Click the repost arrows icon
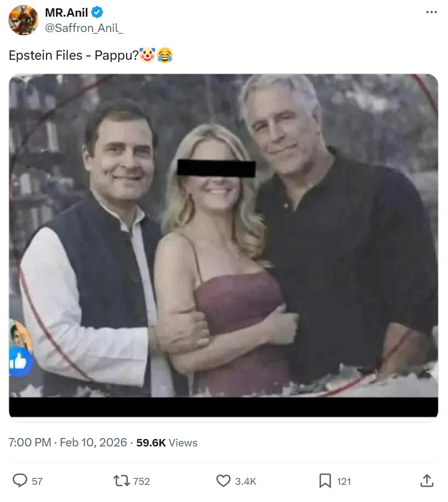This screenshot has width=448, height=502. pos(122,481)
